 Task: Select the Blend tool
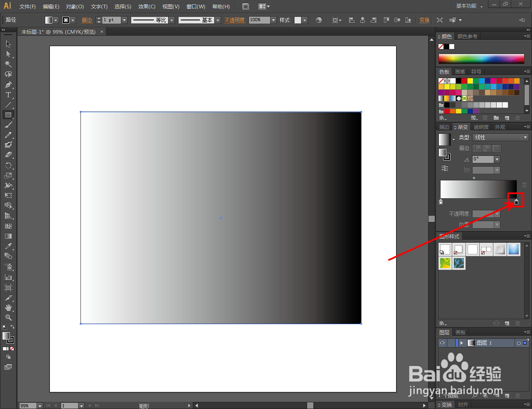[8, 256]
